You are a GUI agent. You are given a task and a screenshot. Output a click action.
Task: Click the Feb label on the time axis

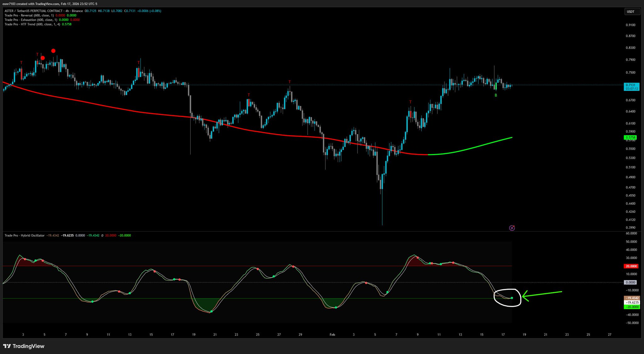[x=332, y=335]
